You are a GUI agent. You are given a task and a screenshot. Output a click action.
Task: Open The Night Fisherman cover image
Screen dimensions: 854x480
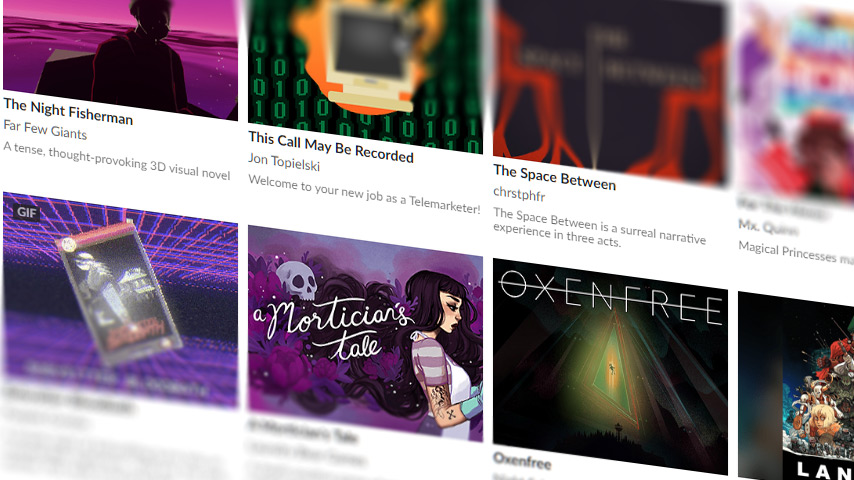point(120,53)
